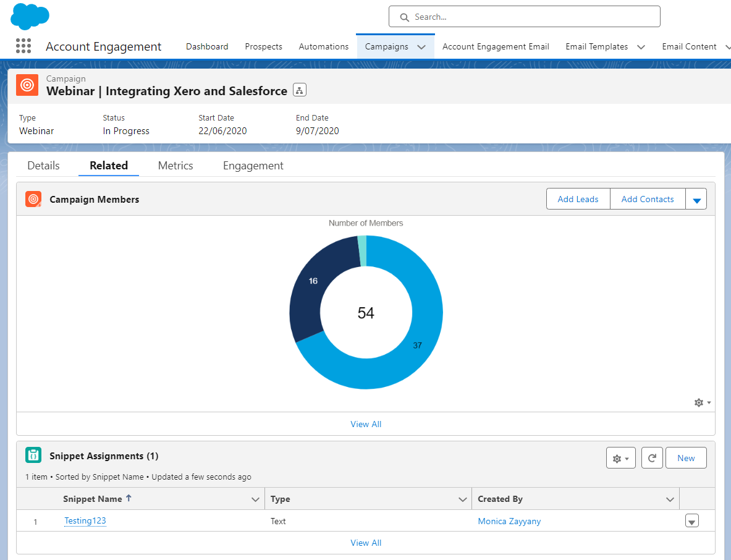Expand the Campaigns tab dropdown chevron
The image size is (731, 560).
[421, 47]
